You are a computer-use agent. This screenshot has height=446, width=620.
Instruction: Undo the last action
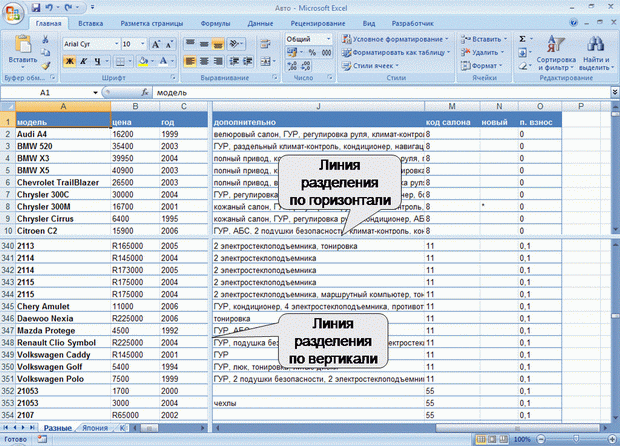(x=49, y=8)
